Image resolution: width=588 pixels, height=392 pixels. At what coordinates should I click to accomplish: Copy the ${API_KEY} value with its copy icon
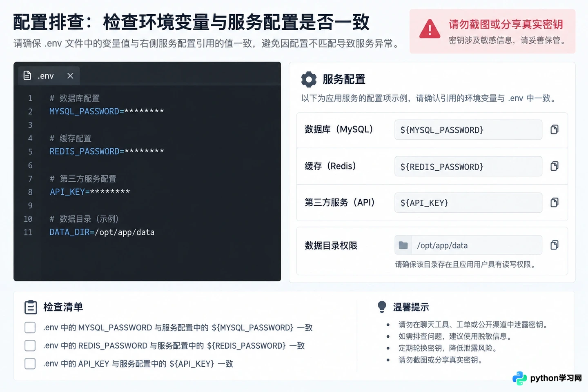point(554,202)
